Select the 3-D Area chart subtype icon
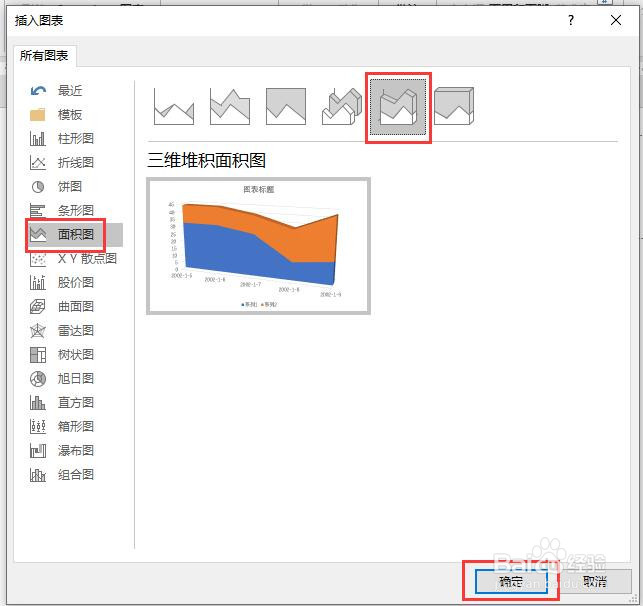This screenshot has width=643, height=606. 342,106
